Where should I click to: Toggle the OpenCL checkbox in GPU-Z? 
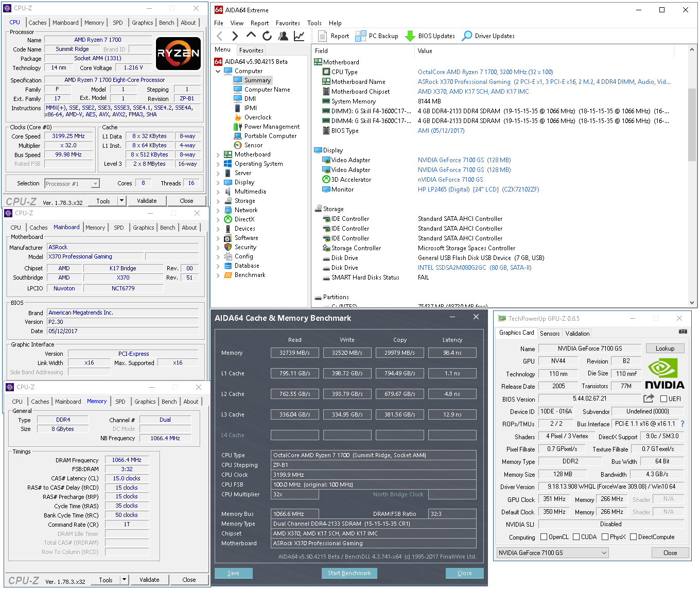[544, 537]
